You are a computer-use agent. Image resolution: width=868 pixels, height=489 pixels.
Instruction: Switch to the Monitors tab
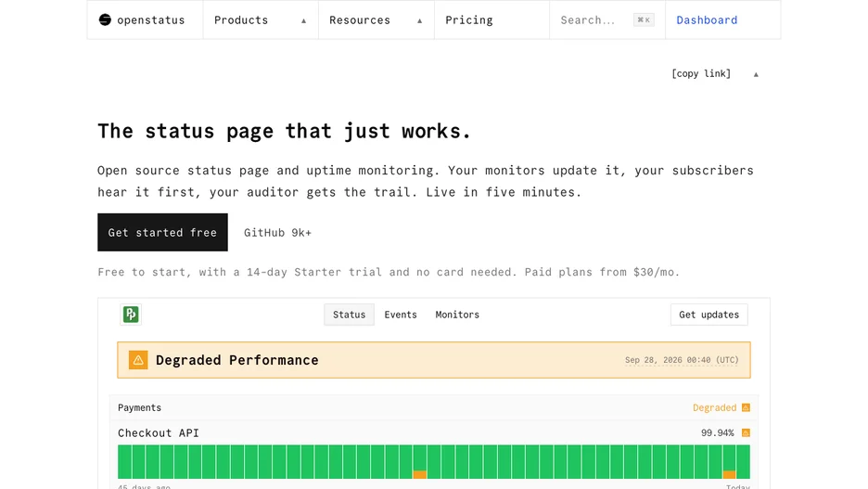[457, 315]
